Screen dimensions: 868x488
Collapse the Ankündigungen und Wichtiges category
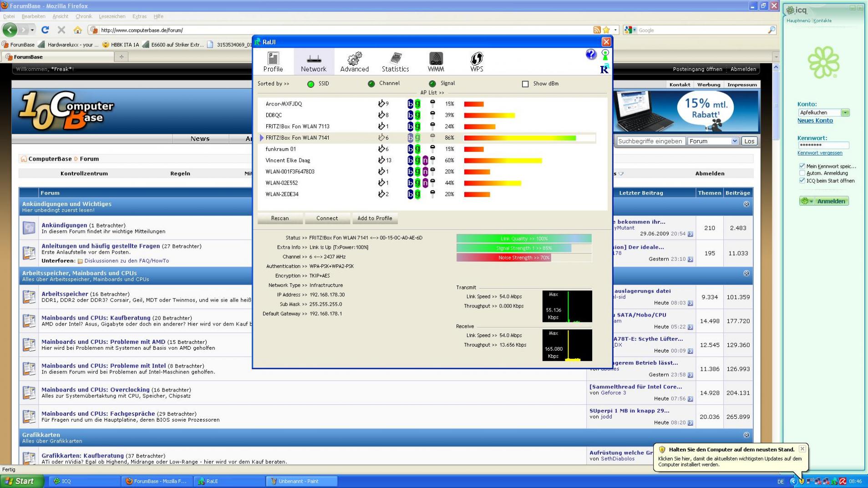pos(746,204)
